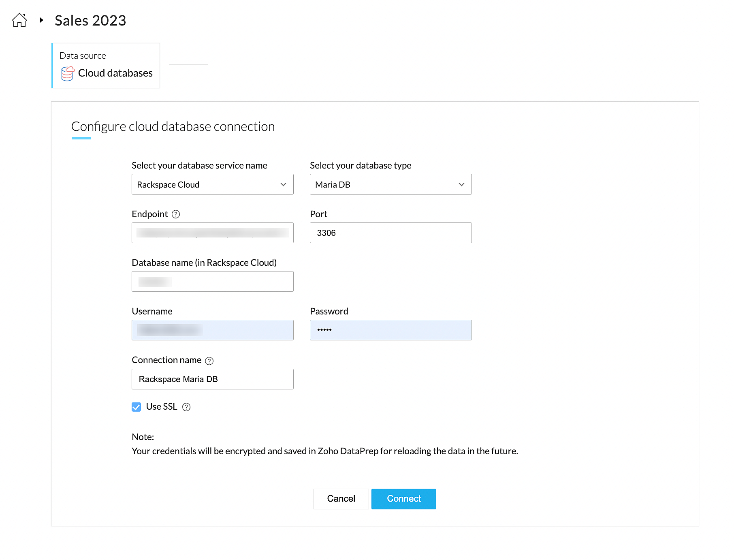The height and width of the screenshot is (560, 734).
Task: Click the breadcrumb arrow before Sales 2023
Action: point(41,20)
